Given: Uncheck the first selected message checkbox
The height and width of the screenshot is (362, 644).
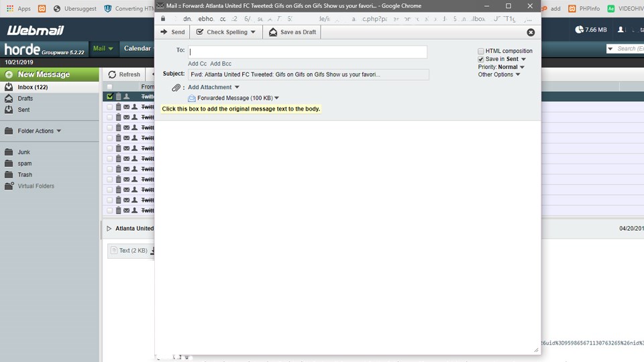Looking at the screenshot, I should (110, 97).
